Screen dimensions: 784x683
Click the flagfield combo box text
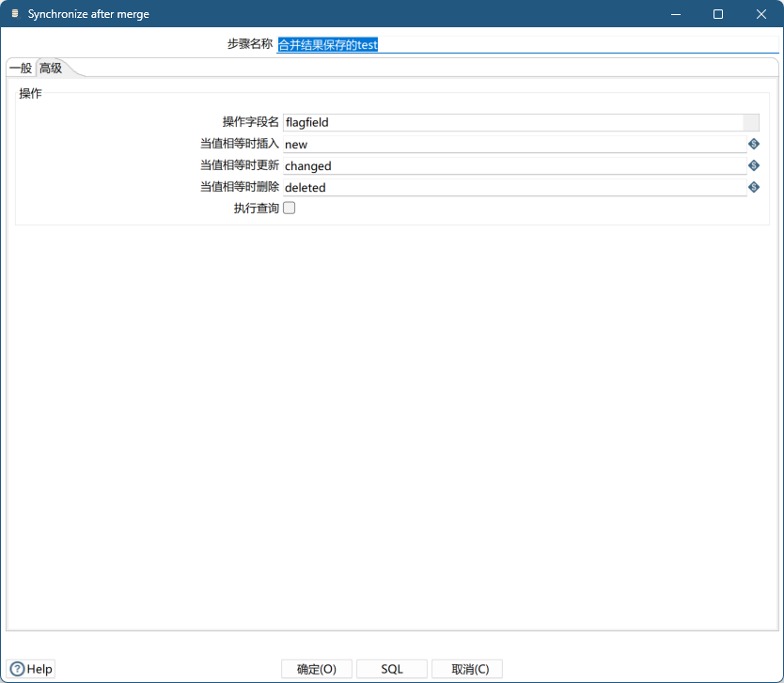tap(512, 122)
